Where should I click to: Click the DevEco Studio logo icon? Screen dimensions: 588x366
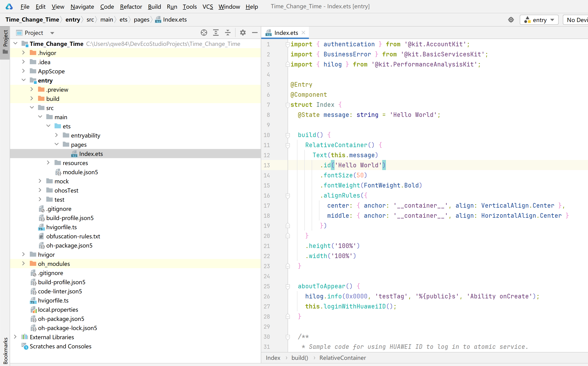click(9, 7)
